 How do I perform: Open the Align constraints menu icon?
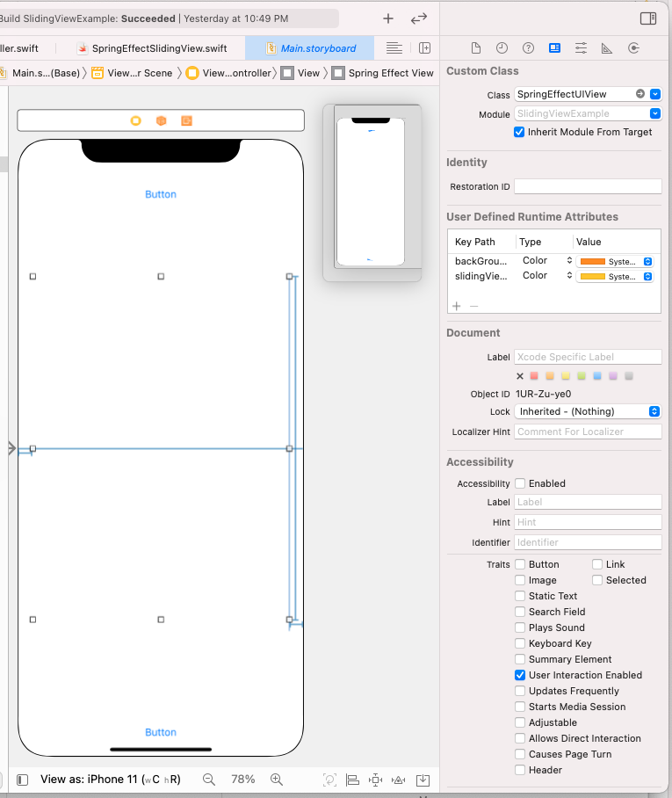[x=352, y=780]
